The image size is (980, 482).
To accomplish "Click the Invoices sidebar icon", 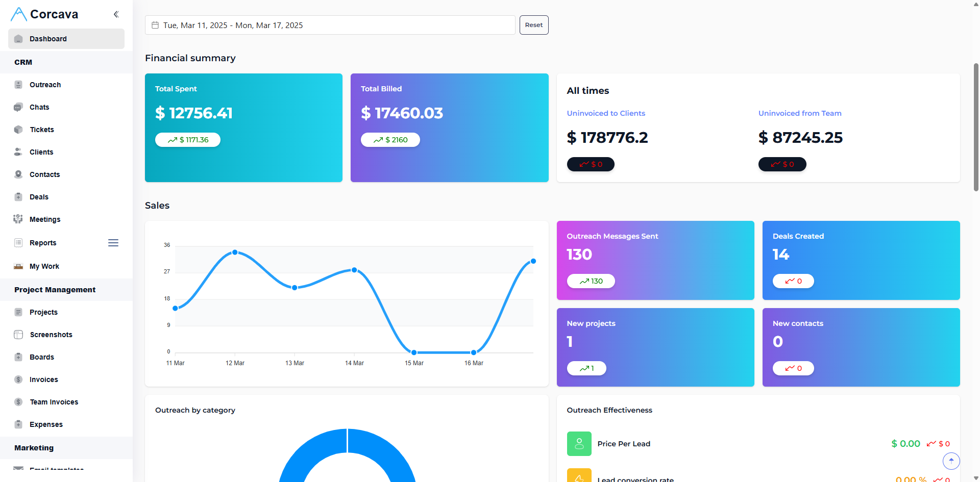I will (18, 379).
